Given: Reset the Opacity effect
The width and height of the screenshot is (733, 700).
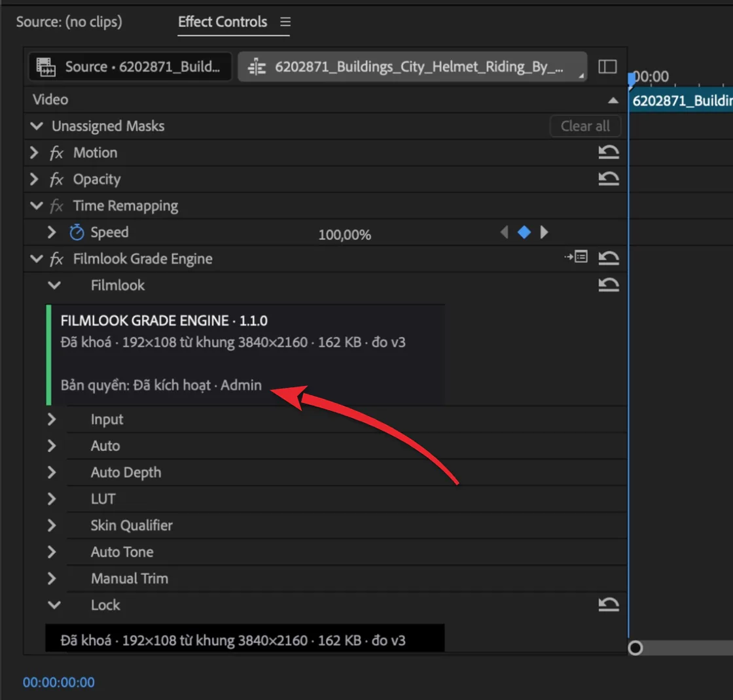Looking at the screenshot, I should click(x=608, y=179).
